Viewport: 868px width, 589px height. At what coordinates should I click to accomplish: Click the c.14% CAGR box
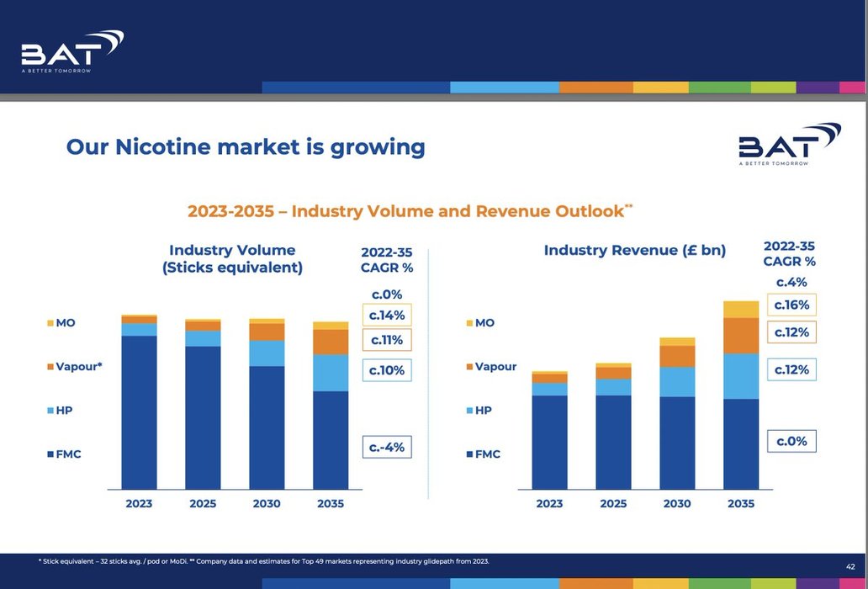pos(387,316)
